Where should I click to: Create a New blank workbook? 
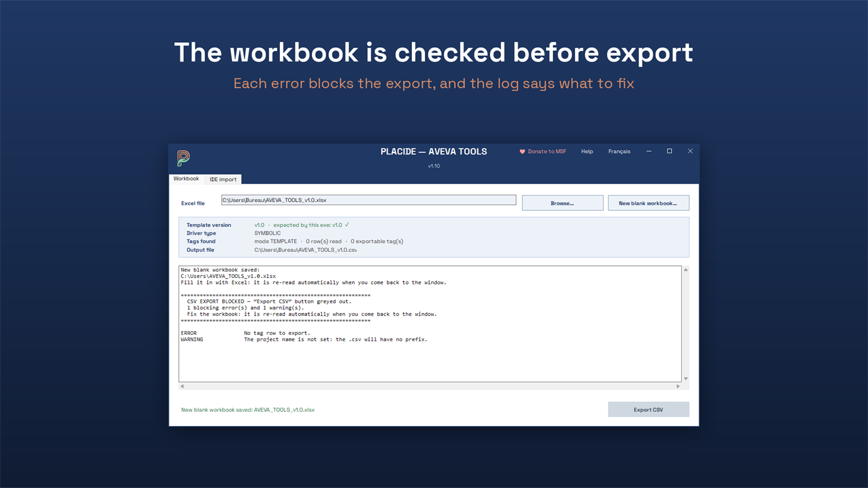tap(648, 203)
